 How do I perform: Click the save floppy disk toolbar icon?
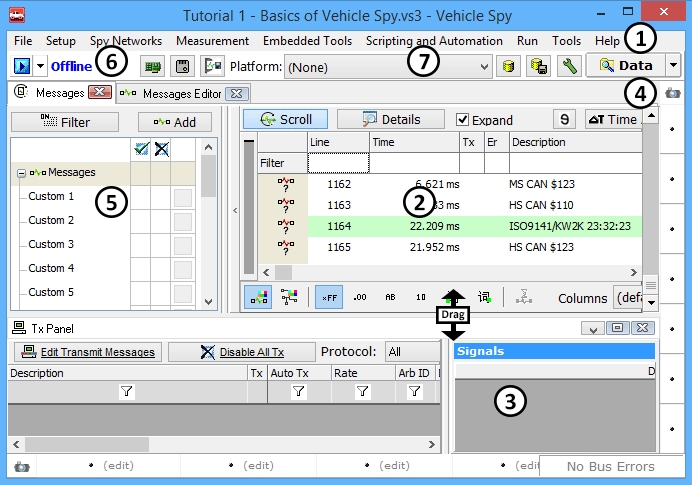[x=183, y=67]
